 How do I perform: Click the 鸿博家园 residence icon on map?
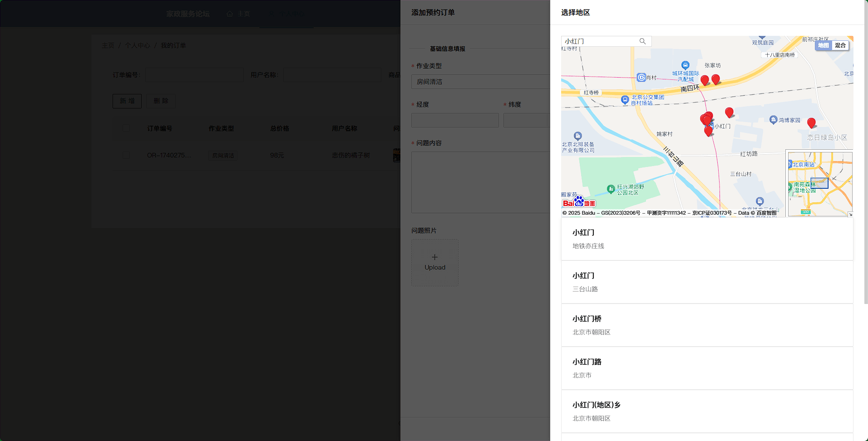click(x=774, y=120)
